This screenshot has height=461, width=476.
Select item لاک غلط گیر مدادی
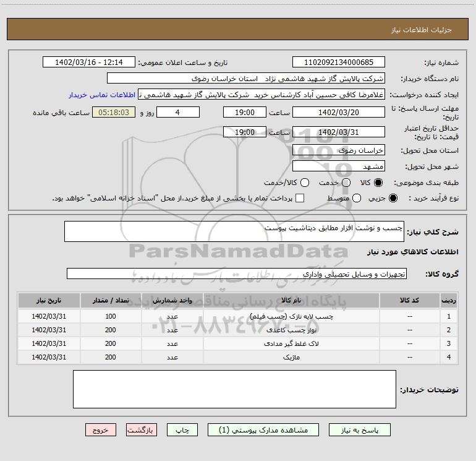click(291, 343)
